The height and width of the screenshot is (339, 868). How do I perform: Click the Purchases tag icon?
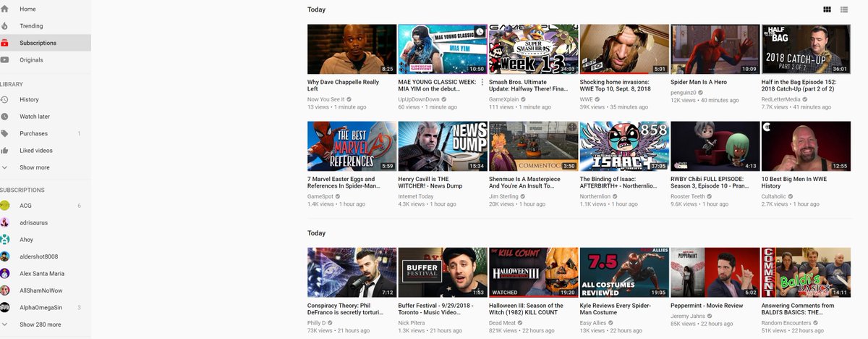coord(5,133)
